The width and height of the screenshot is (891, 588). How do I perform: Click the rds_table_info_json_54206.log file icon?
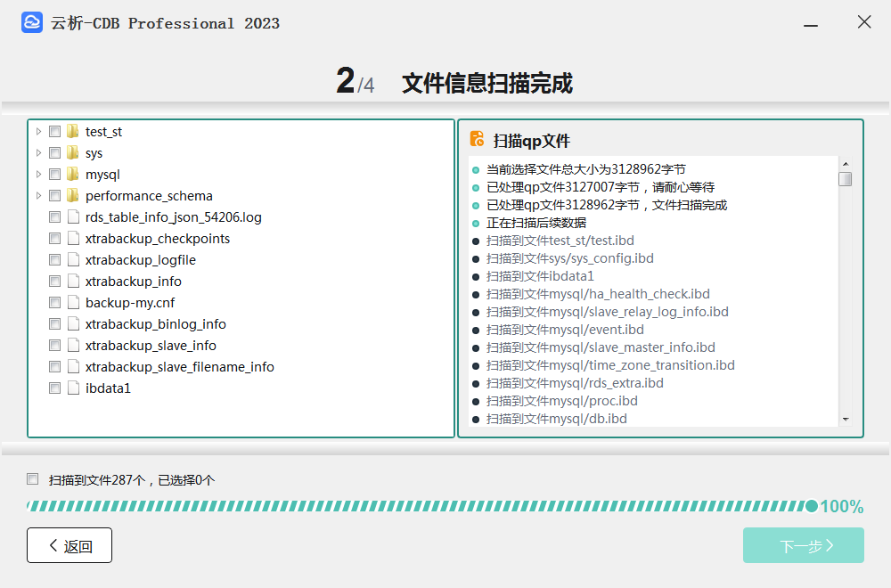pos(73,217)
